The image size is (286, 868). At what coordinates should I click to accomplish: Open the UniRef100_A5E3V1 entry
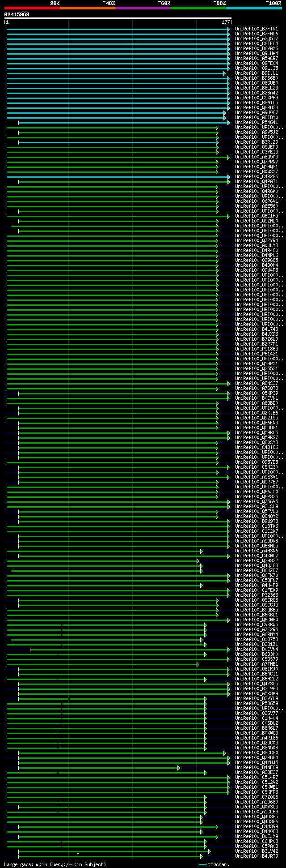pos(257,477)
